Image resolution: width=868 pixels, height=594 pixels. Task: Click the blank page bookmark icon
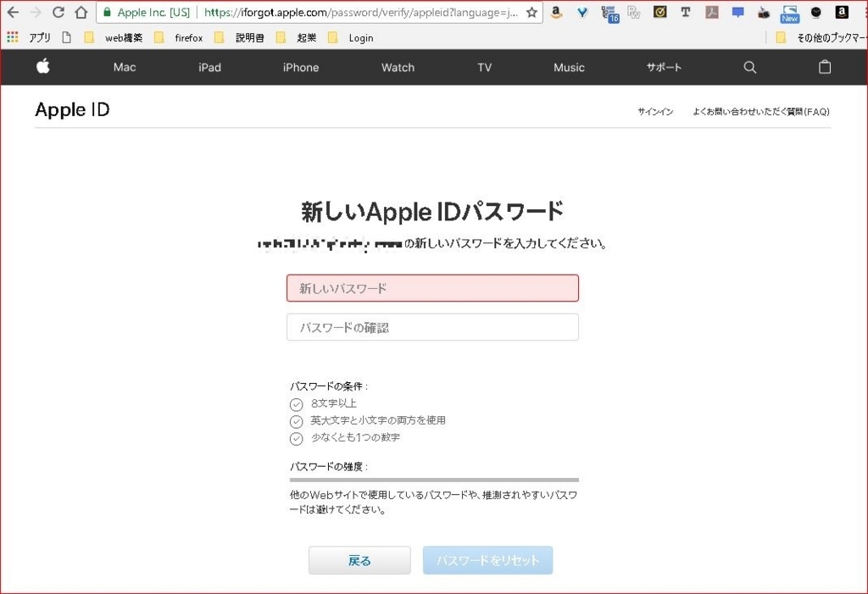tap(66, 37)
